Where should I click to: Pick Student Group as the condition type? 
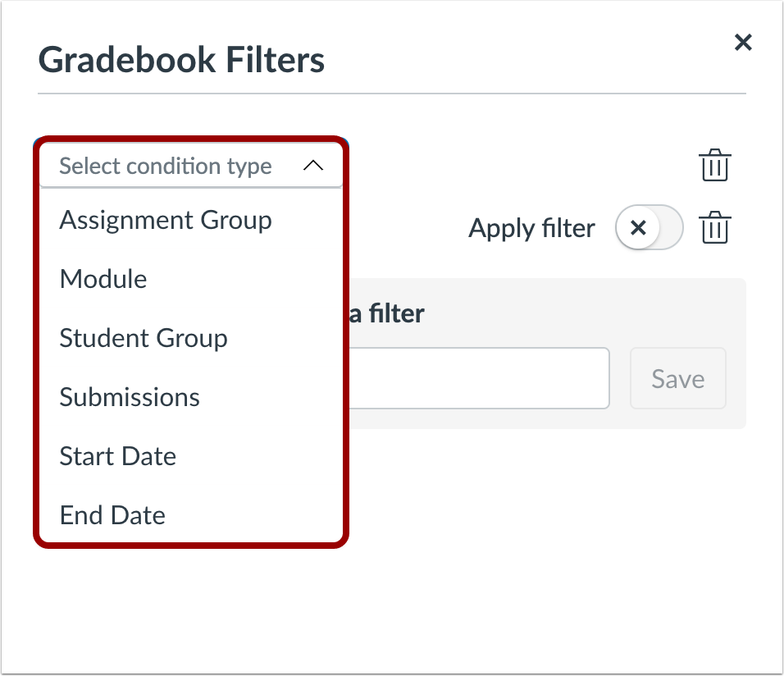(x=144, y=338)
